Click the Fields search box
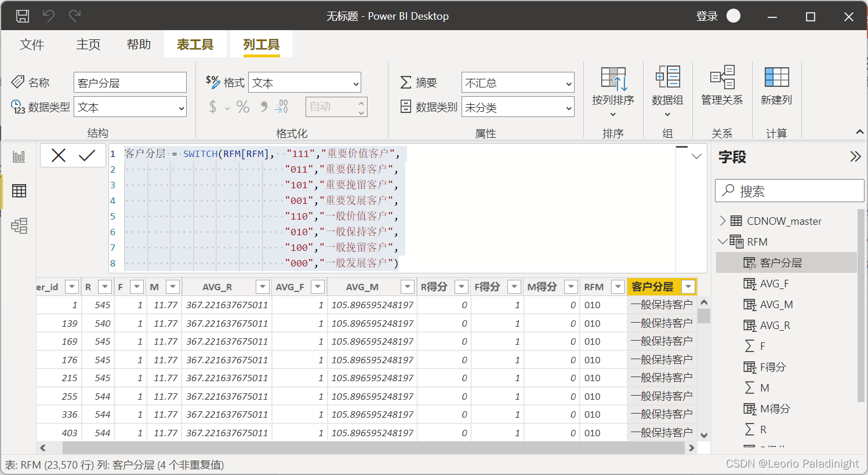This screenshot has width=868, height=475. click(790, 191)
